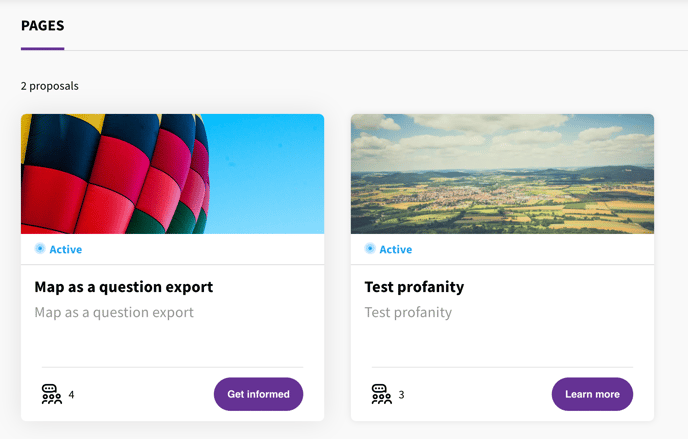Viewport: 688px width, 439px height.
Task: Click Active status dot on balloon card
Action: [x=40, y=248]
